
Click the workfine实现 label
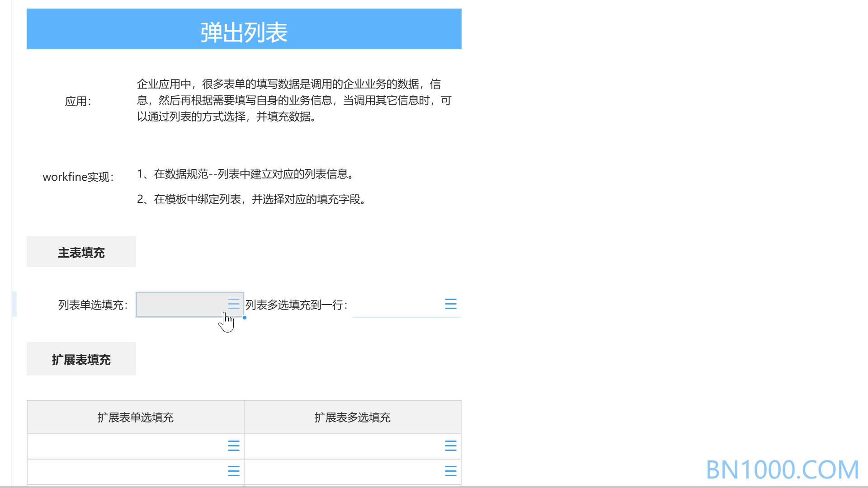pos(78,177)
